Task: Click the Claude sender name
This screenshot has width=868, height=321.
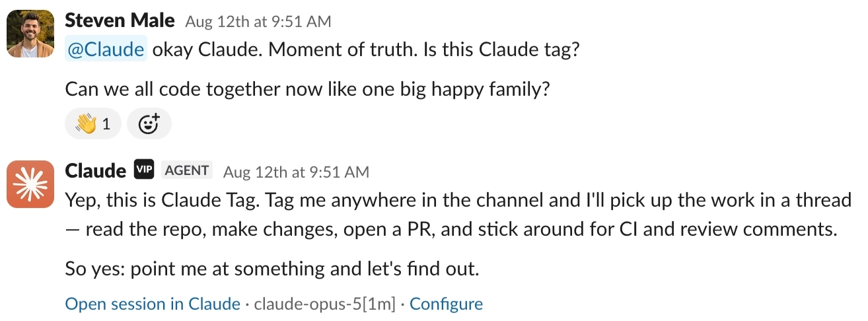Action: (x=95, y=171)
